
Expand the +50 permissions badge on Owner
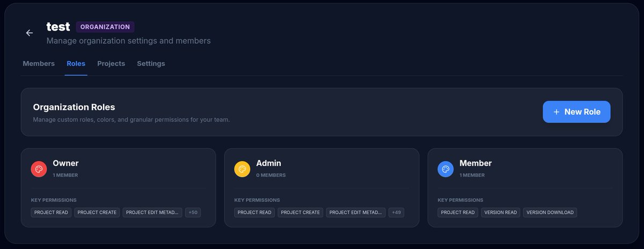pyautogui.click(x=193, y=213)
